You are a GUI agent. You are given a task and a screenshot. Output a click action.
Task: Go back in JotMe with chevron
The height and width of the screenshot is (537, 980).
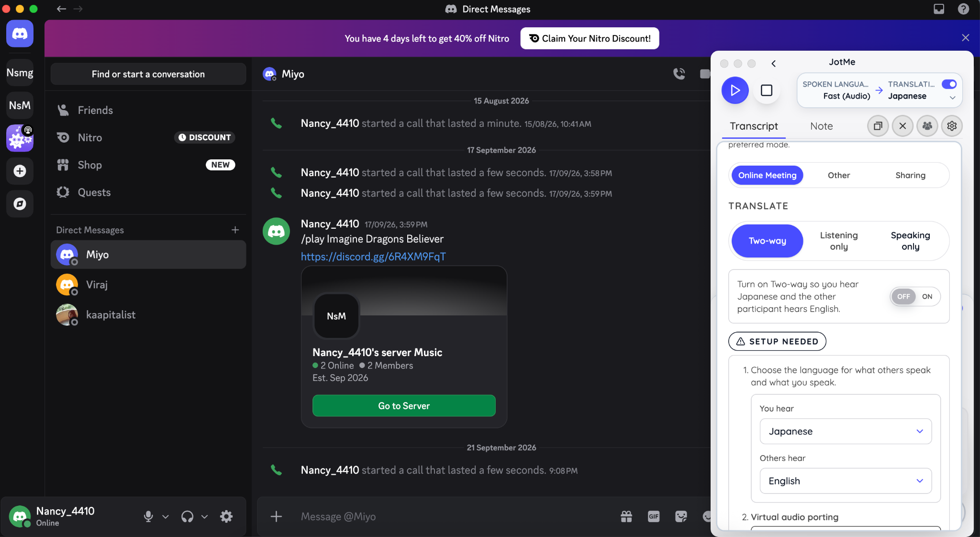[773, 63]
